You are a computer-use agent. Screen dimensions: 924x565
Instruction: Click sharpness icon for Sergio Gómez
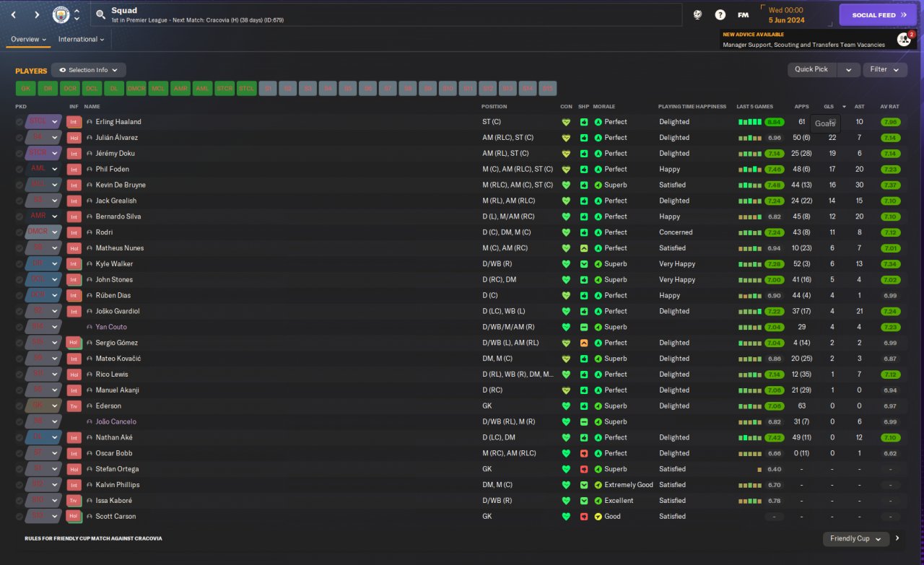[x=583, y=343]
